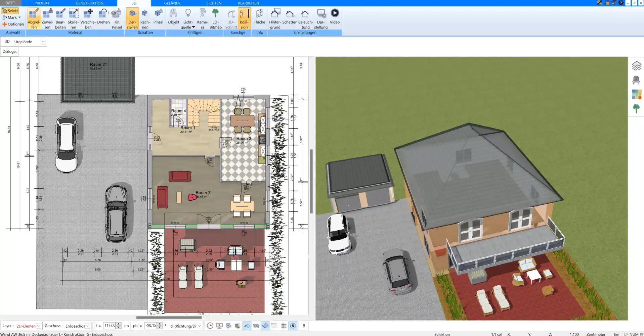644x336 pixels.
Task: Open Darstellung settings
Action: point(321,19)
